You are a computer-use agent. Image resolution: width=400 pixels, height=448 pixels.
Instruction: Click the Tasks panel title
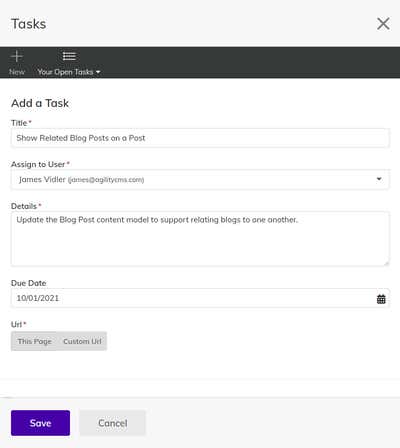pos(29,24)
